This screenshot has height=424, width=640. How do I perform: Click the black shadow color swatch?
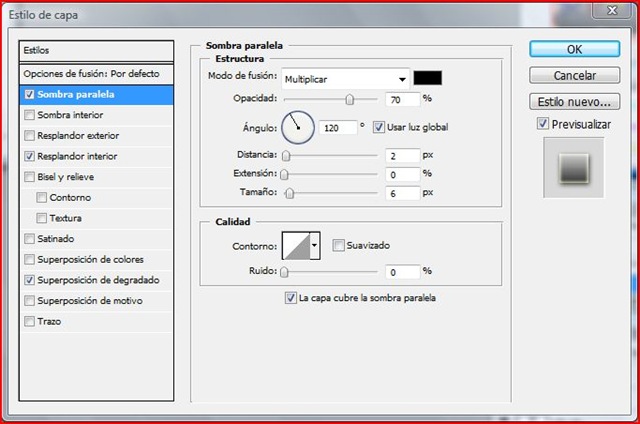point(428,78)
